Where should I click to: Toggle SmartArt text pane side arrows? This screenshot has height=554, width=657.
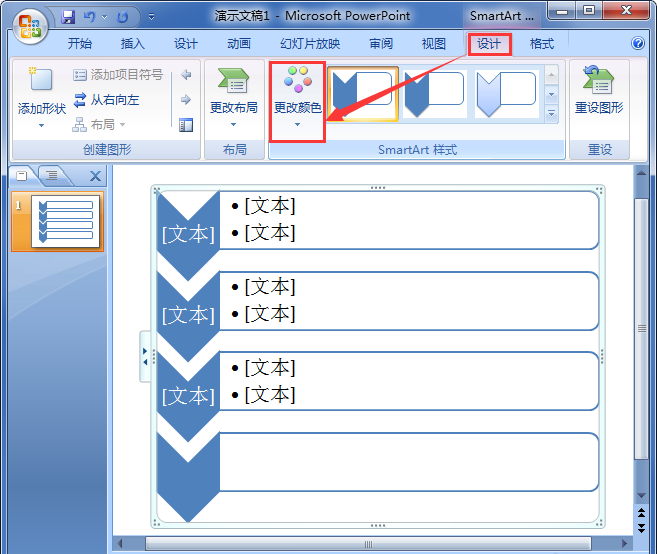[145, 356]
